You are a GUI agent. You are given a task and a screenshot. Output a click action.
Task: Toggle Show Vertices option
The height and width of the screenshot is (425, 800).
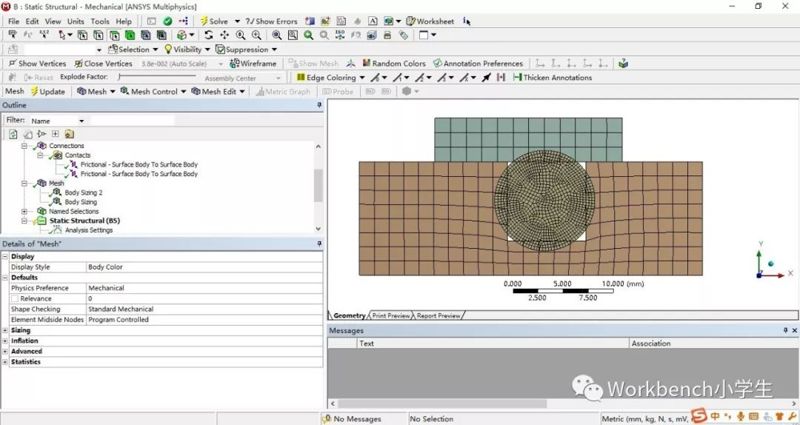(x=38, y=63)
